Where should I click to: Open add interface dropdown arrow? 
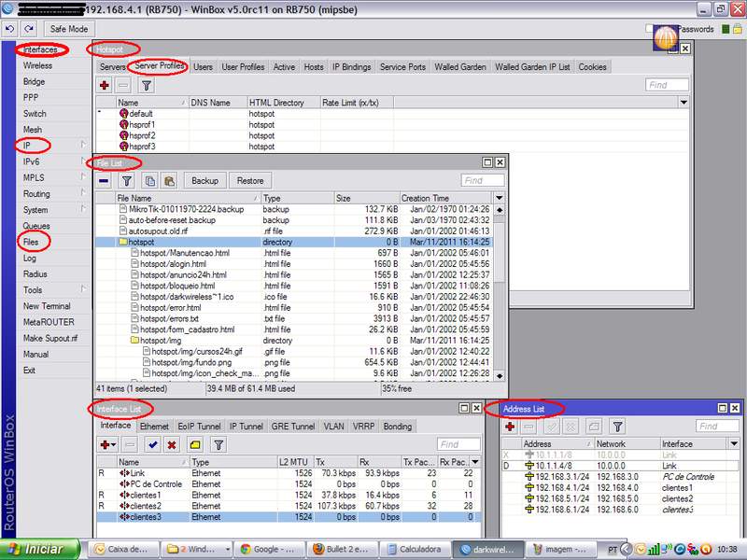tap(114, 445)
